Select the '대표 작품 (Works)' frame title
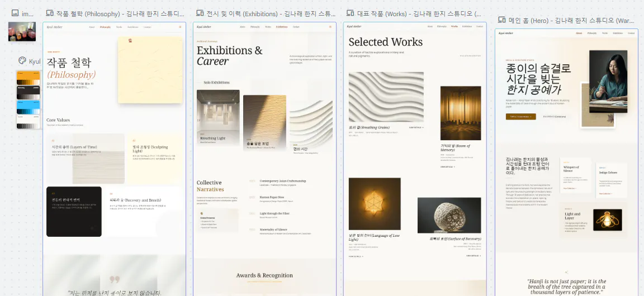Screen dimensions: 644x296 point(419,14)
